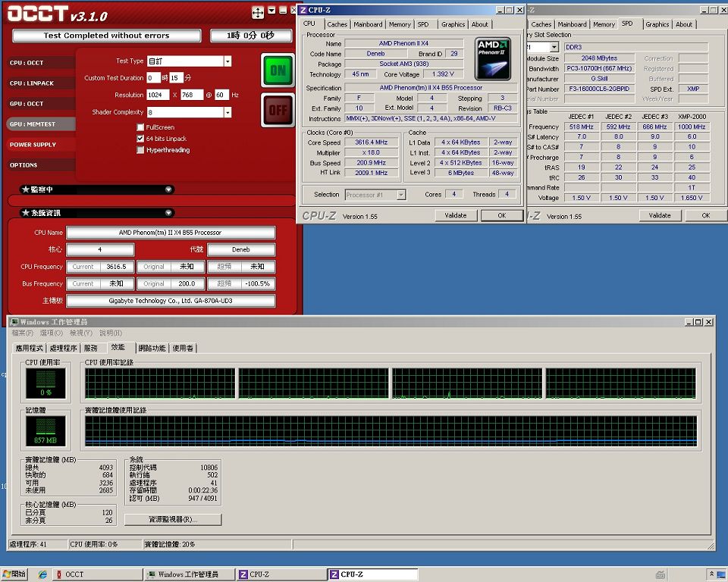This screenshot has height=582, width=728.
Task: Click the resolution width field 1024
Action: pos(158,95)
